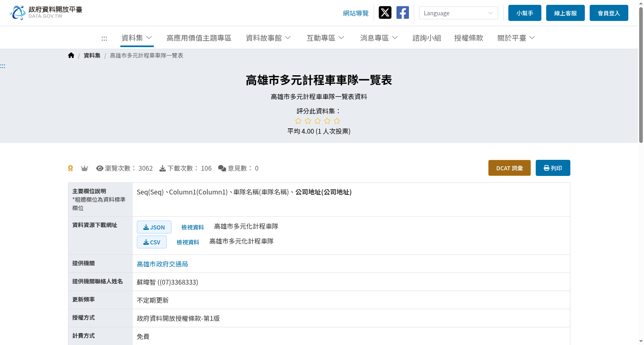Click the crown badge icon
644x345 pixels.
tap(85, 168)
